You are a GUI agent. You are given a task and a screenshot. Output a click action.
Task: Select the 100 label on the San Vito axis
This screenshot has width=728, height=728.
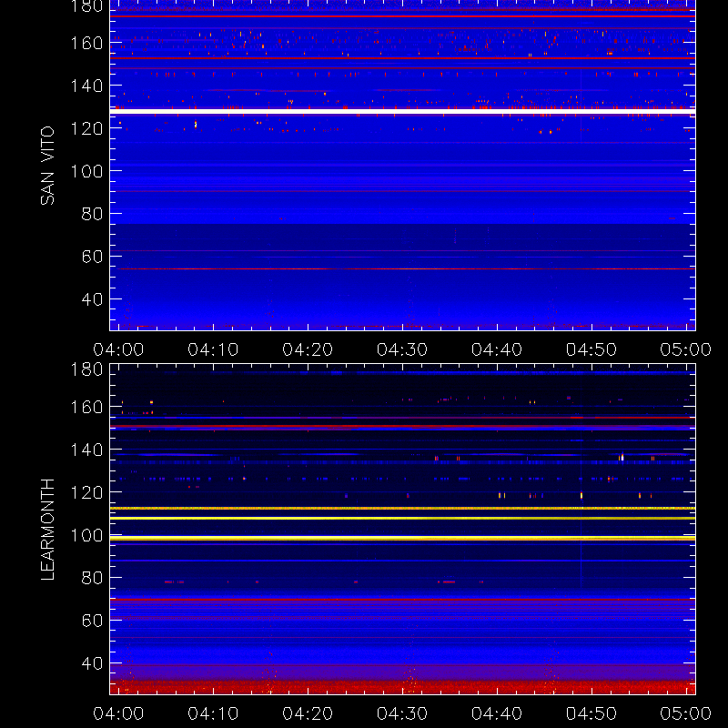[86, 171]
